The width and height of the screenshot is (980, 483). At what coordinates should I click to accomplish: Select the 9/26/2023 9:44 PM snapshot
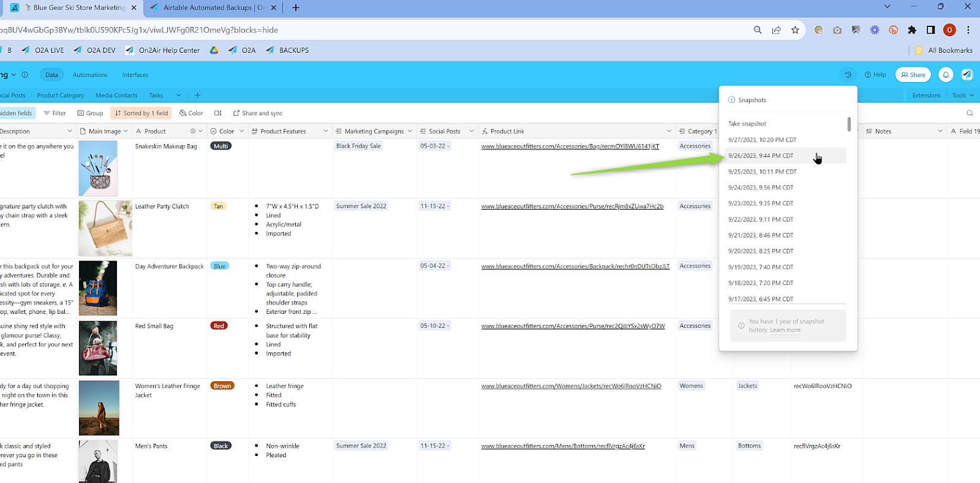click(761, 156)
